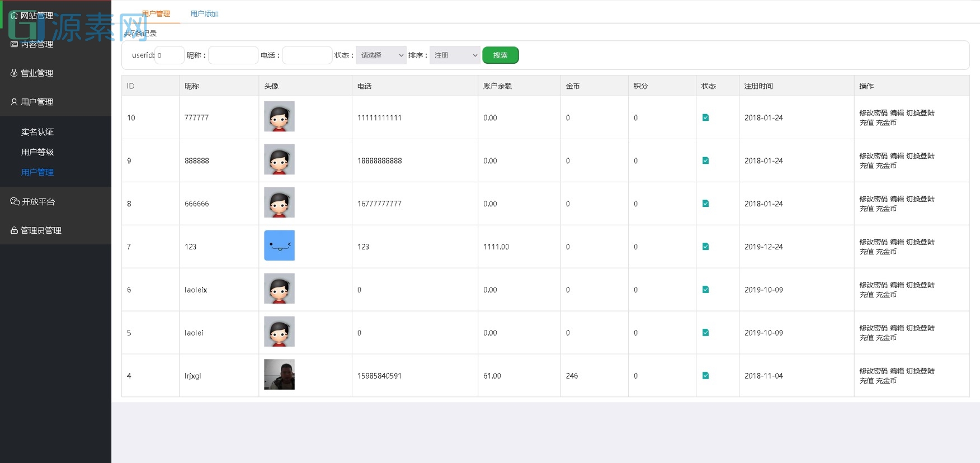Click 充值 for user 888888
Screen dimensions: 980x463
pyautogui.click(x=866, y=166)
